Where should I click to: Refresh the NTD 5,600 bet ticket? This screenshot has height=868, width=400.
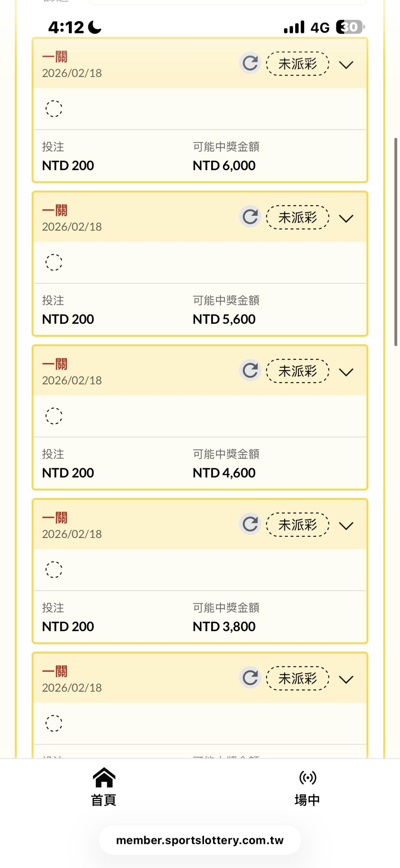tap(250, 217)
